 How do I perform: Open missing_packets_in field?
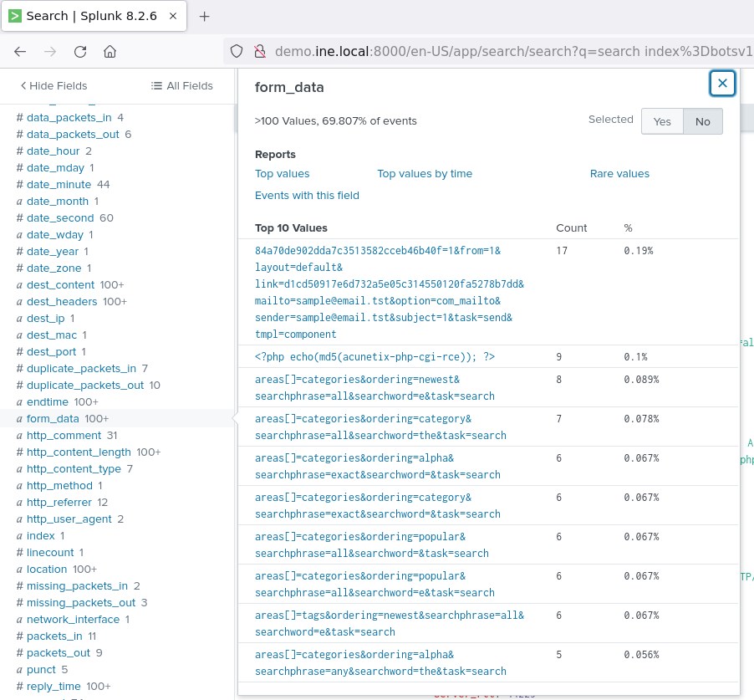77,586
